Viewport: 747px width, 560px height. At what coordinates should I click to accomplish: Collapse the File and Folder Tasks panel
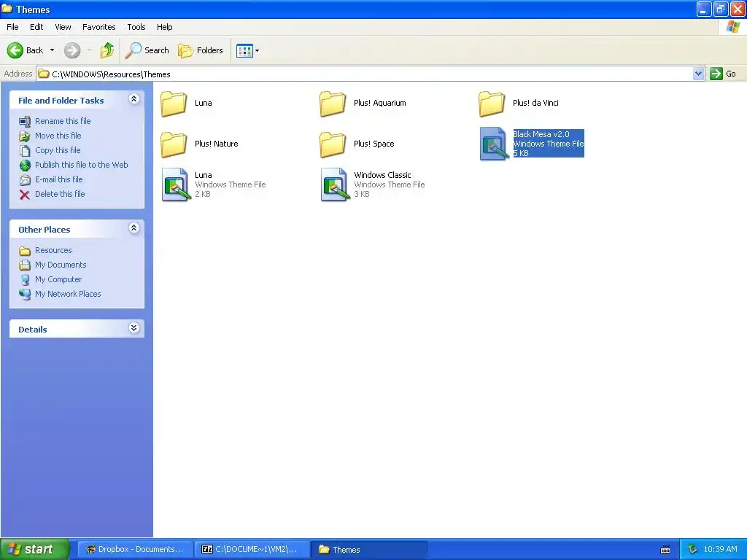click(134, 99)
